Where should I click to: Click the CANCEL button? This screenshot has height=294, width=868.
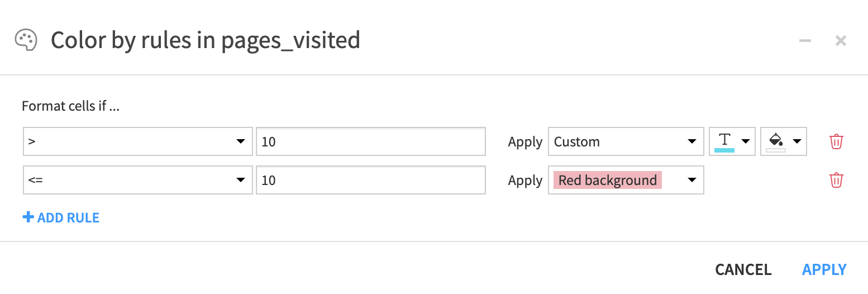point(743,269)
